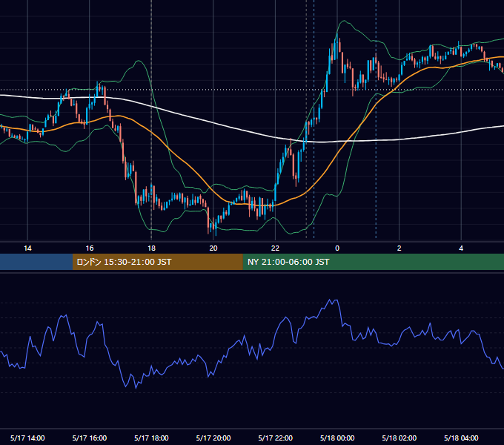504x445 pixels.
Task: Click the hour label 4 on the upper chart axis
Action: click(x=461, y=248)
